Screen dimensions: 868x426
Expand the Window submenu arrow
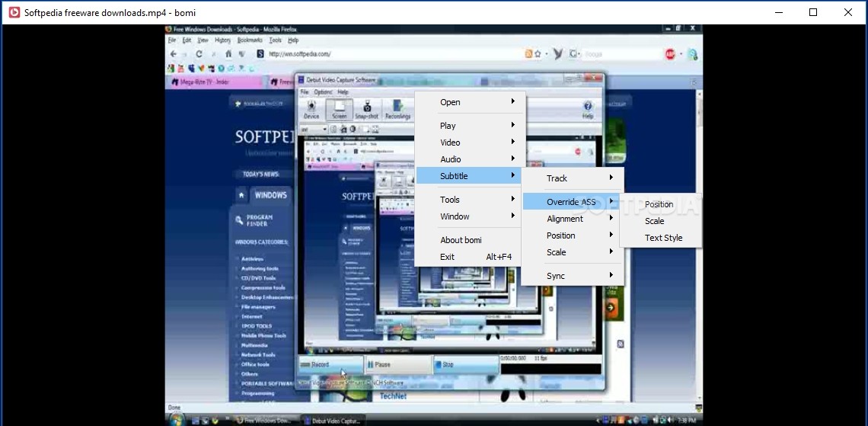click(513, 216)
